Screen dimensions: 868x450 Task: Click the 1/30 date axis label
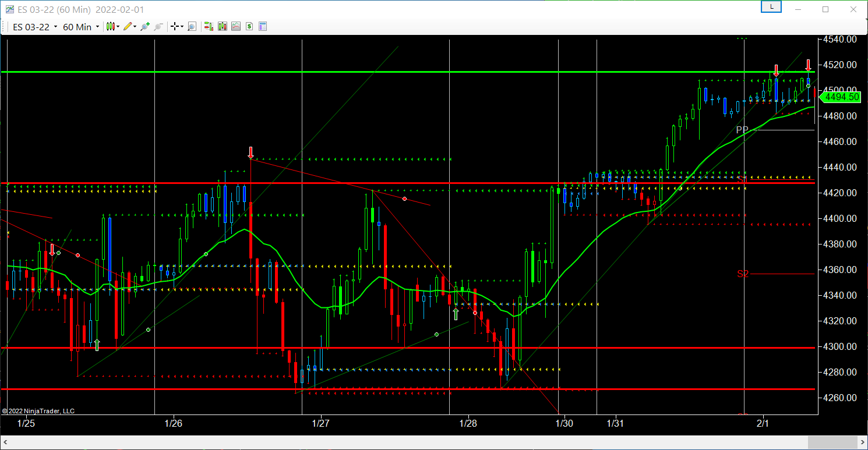pos(564,423)
